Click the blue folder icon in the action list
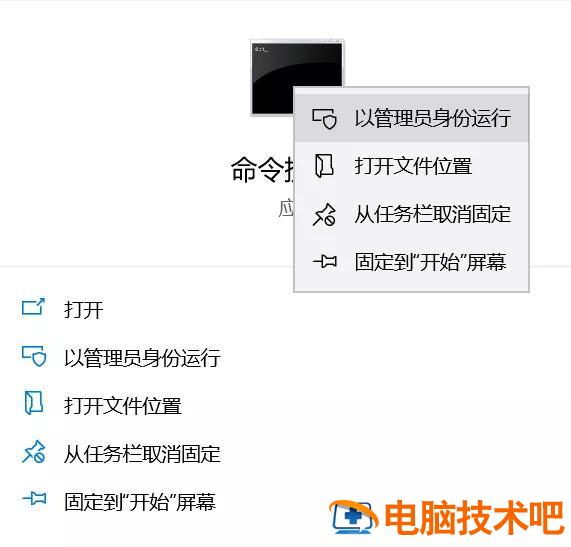 pyautogui.click(x=34, y=403)
